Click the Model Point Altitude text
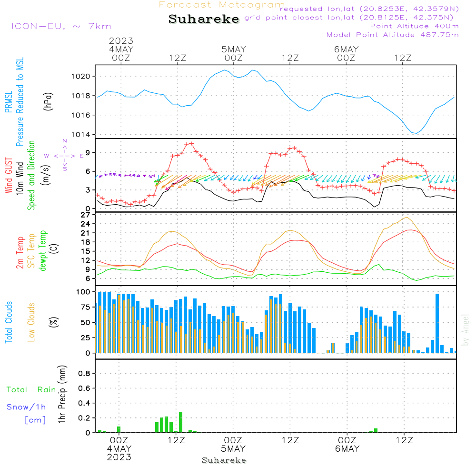The height and width of the screenshot is (476, 476). coord(392,35)
